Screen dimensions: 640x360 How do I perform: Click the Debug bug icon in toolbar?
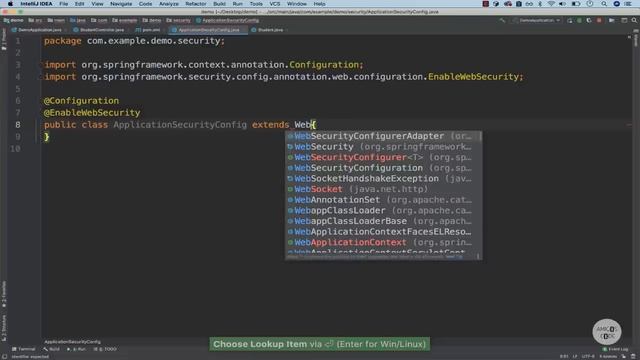(x=579, y=20)
